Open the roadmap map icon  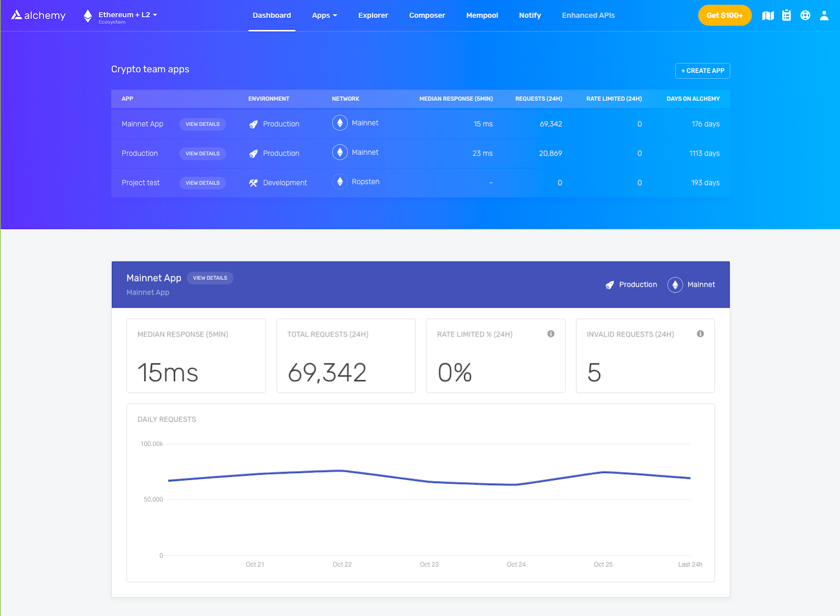pos(768,16)
